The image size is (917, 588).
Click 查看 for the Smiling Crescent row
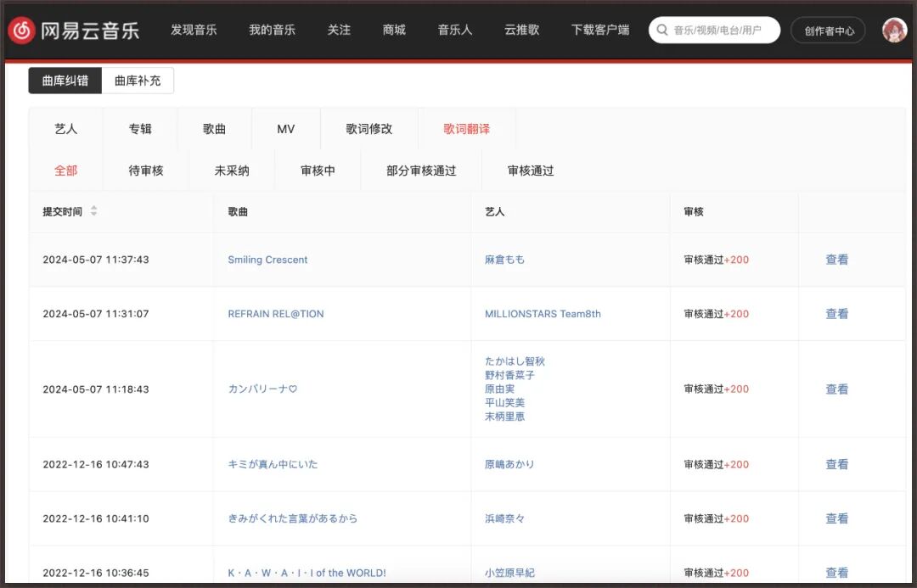point(837,260)
